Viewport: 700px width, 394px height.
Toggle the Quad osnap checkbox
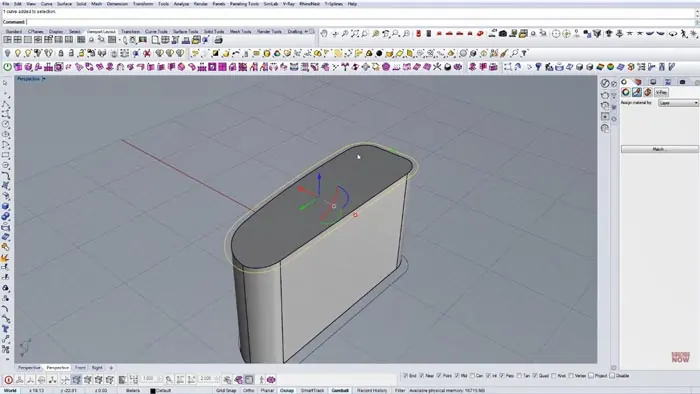pos(535,376)
